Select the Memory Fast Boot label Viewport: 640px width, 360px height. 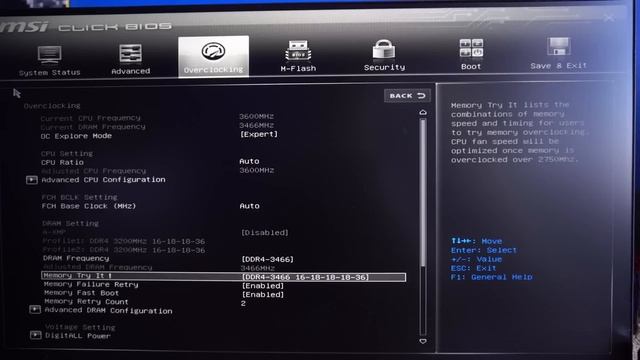(x=81, y=293)
